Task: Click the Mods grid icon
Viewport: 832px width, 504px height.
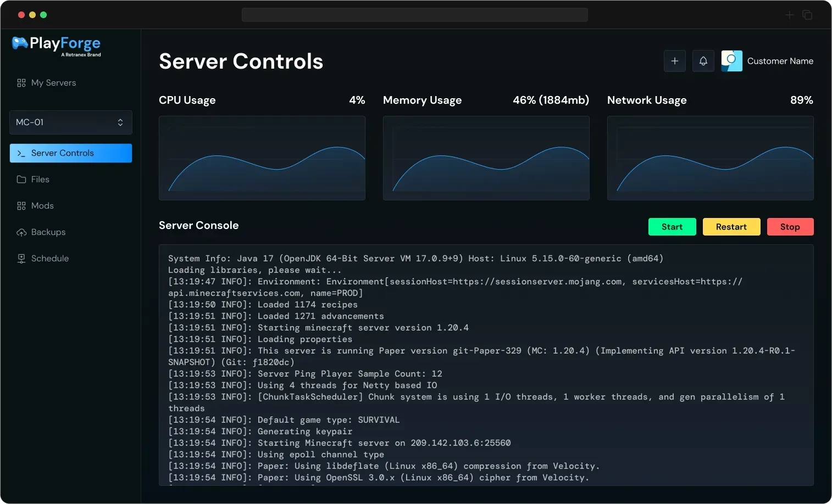Action: [x=21, y=206]
